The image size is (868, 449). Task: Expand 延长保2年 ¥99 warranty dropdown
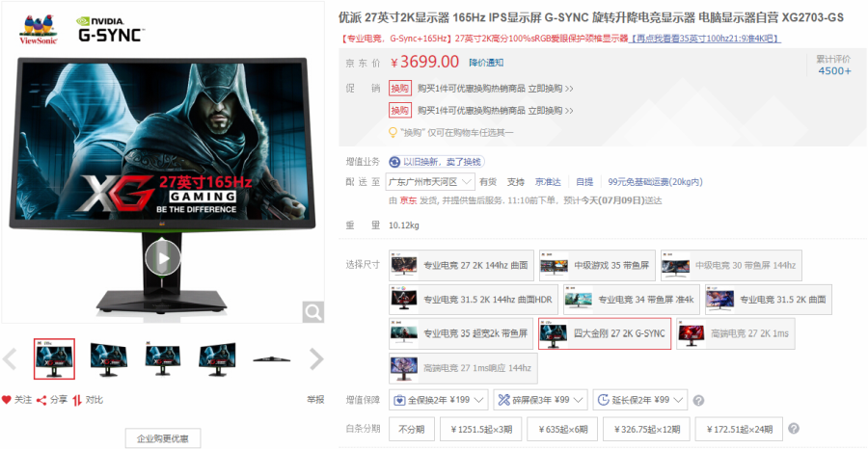640,400
